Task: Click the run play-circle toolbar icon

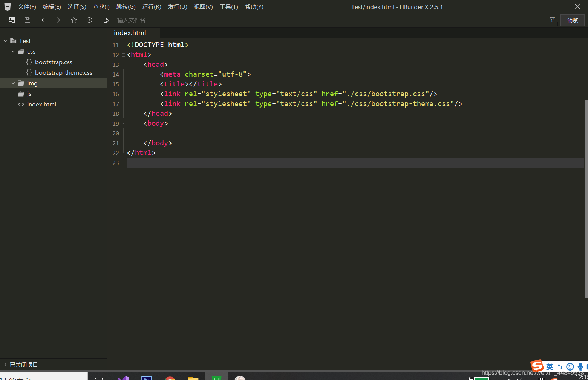Action: [89, 20]
